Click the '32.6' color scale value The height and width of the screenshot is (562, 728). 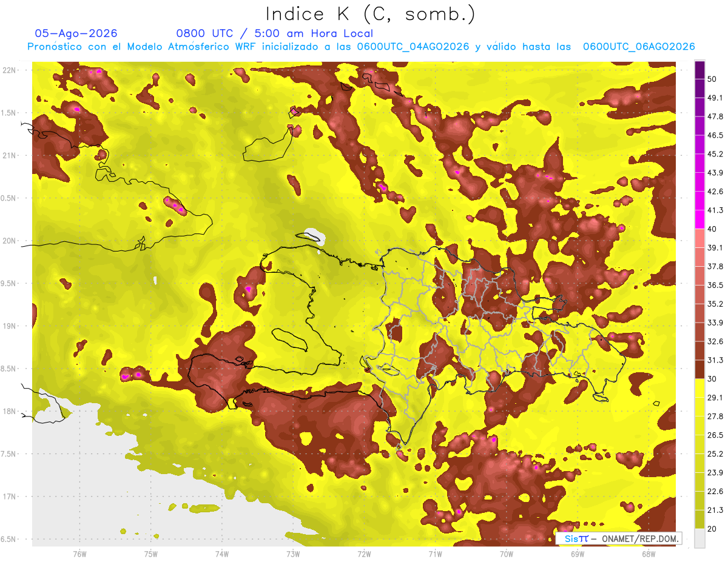(715, 341)
